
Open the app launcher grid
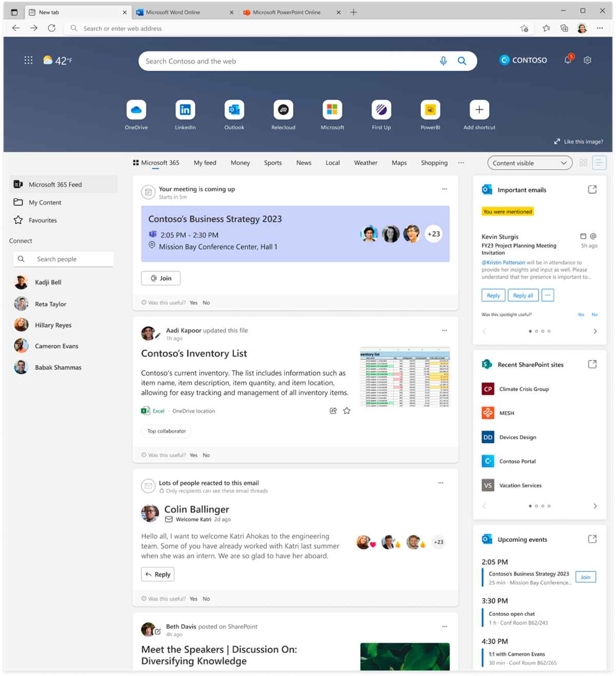click(28, 61)
